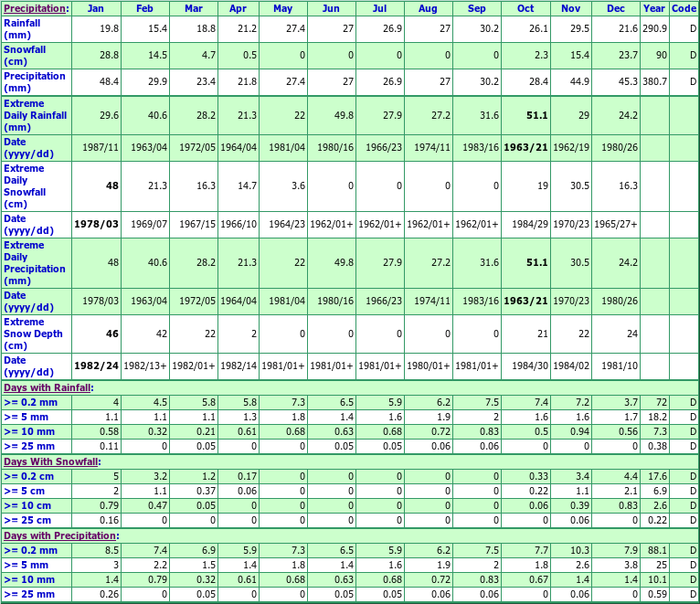Select the Year column header
The width and height of the screenshot is (700, 604).
coord(654,8)
